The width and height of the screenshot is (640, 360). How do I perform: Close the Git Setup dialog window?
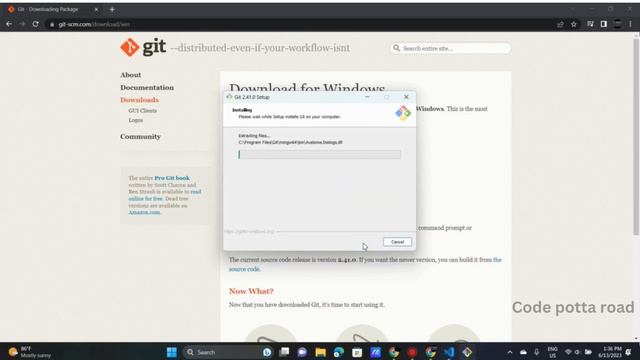tap(406, 97)
